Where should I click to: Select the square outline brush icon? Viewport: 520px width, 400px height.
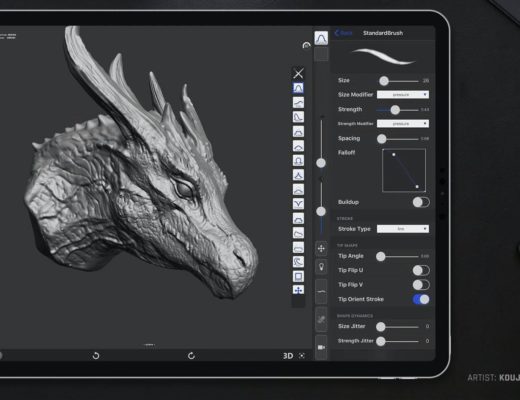[298, 276]
